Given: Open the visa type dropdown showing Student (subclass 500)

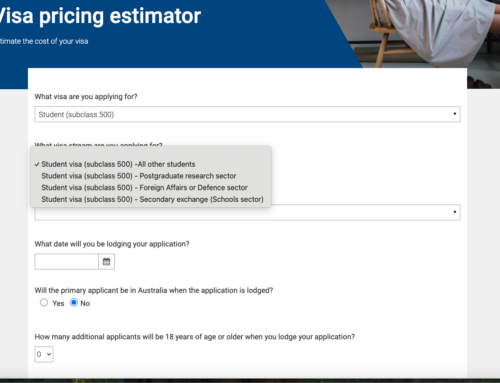Looking at the screenshot, I should (247, 114).
